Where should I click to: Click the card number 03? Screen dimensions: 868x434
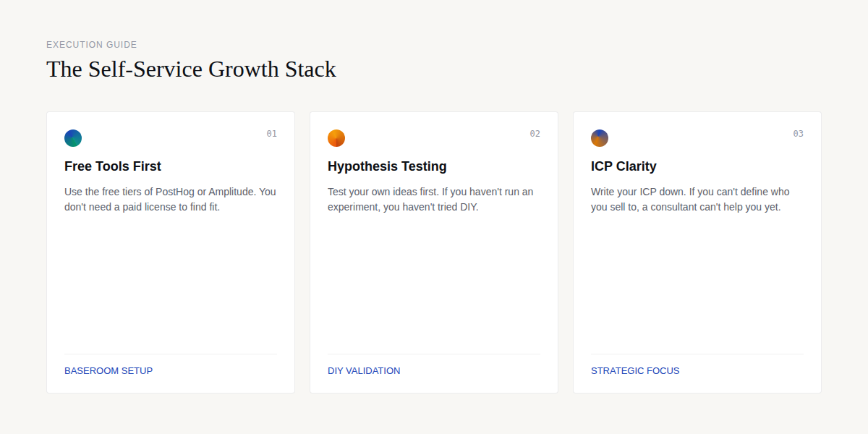coord(798,134)
